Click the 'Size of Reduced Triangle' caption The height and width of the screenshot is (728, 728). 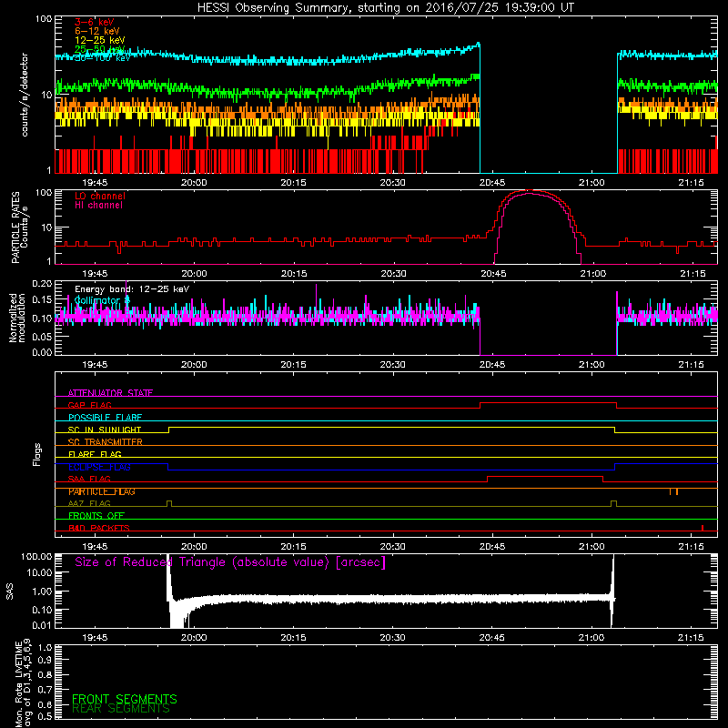[x=230, y=562]
